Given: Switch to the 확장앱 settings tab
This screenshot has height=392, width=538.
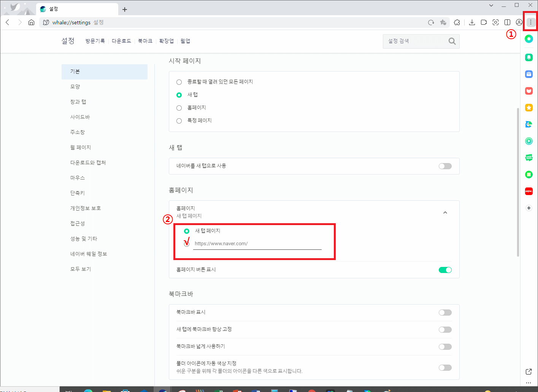Looking at the screenshot, I should click(166, 41).
